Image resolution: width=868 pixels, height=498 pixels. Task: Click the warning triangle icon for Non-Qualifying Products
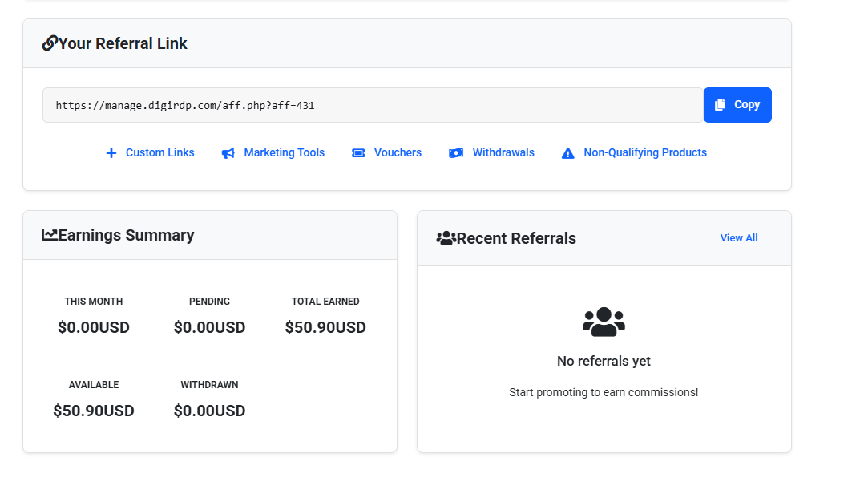(x=568, y=153)
